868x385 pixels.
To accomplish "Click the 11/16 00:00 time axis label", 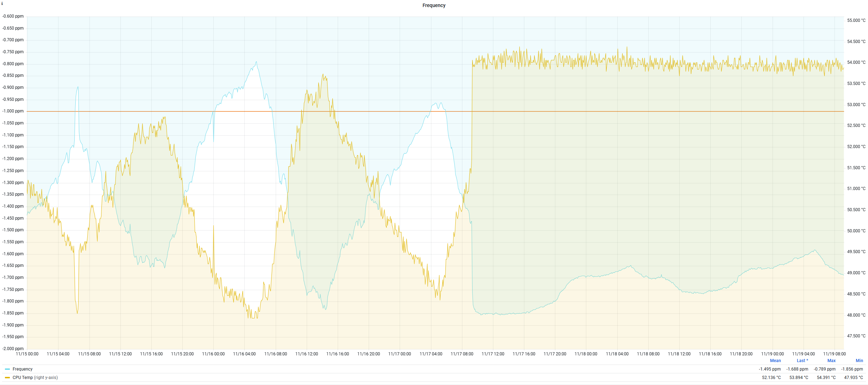I will [213, 354].
